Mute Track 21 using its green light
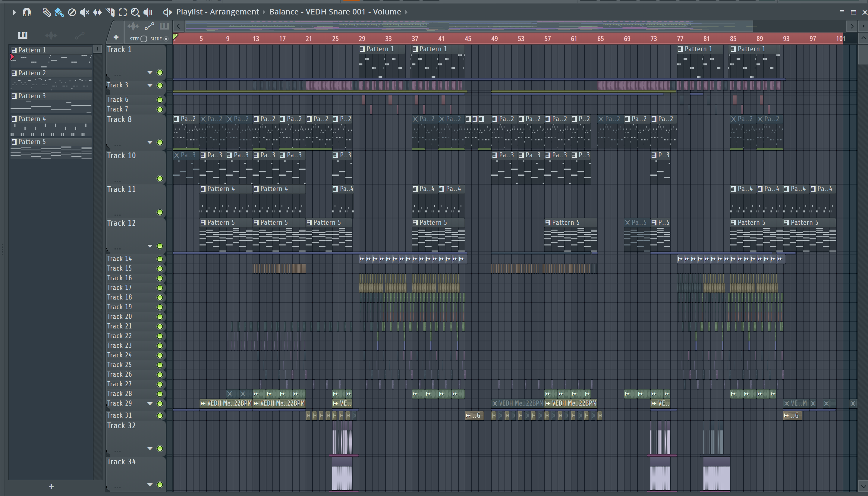Image resolution: width=868 pixels, height=496 pixels. [x=160, y=326]
